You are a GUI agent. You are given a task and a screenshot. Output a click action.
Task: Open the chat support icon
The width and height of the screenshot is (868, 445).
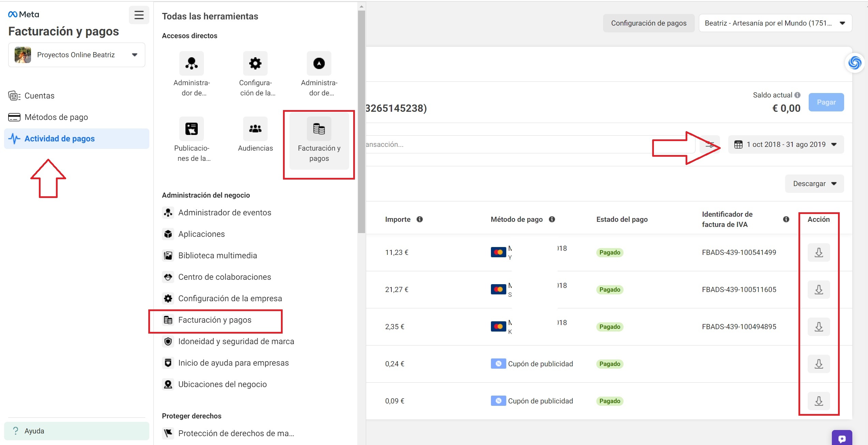(x=841, y=439)
